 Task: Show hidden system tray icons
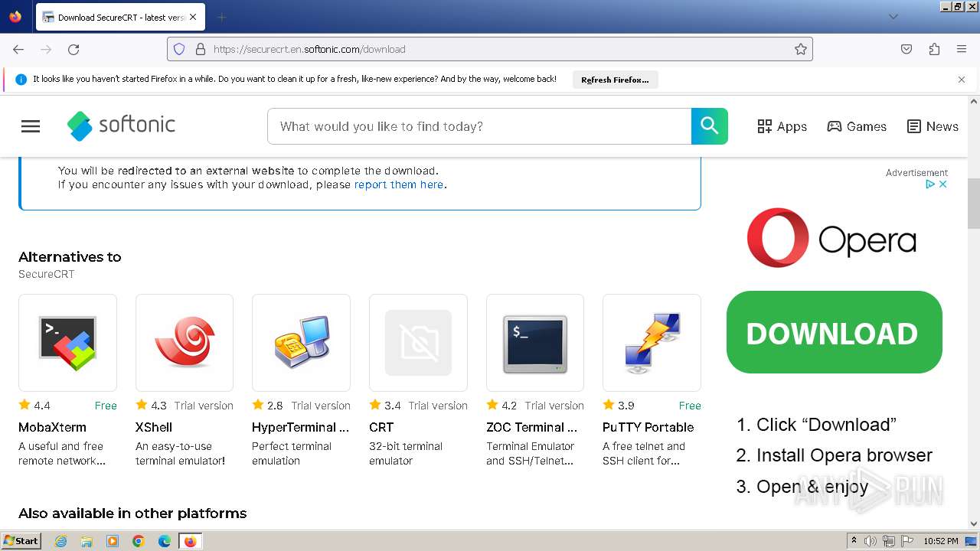point(854,541)
